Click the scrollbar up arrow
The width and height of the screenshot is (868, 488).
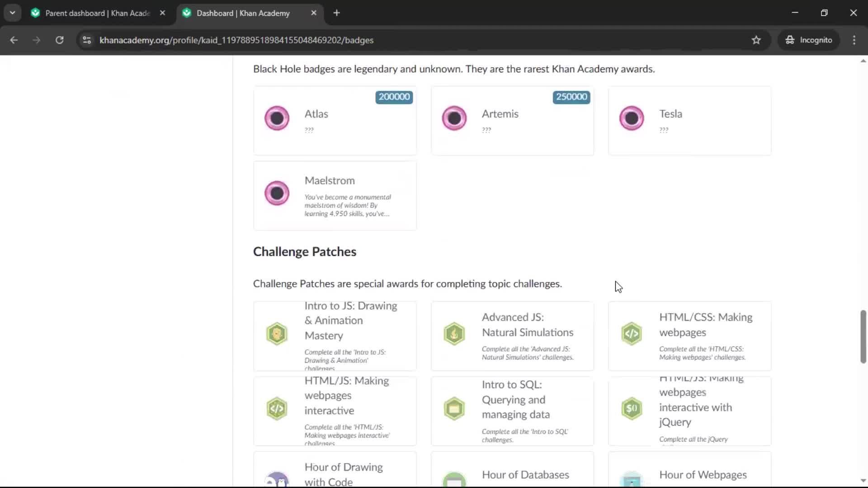[x=863, y=61]
